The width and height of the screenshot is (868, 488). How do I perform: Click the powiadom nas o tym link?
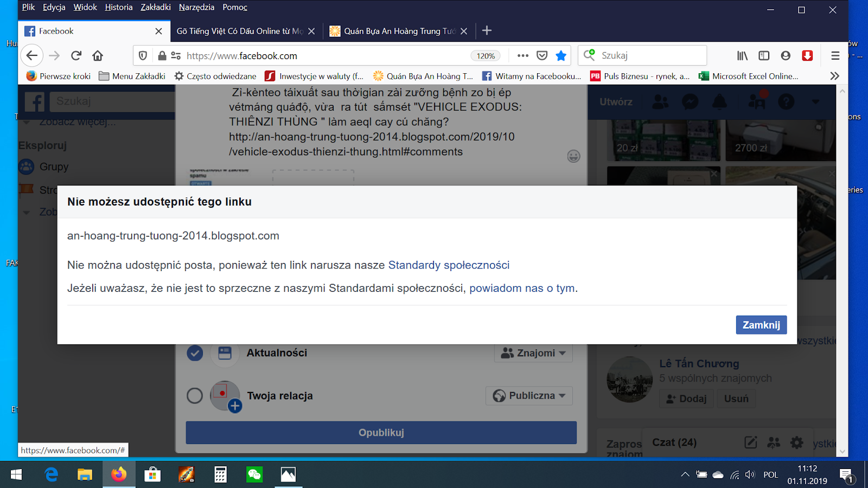click(522, 288)
